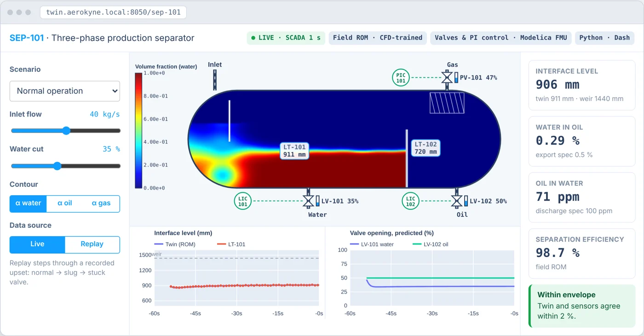Click the inlet nozzle pipe symbol
This screenshot has height=336, width=644.
(x=215, y=80)
